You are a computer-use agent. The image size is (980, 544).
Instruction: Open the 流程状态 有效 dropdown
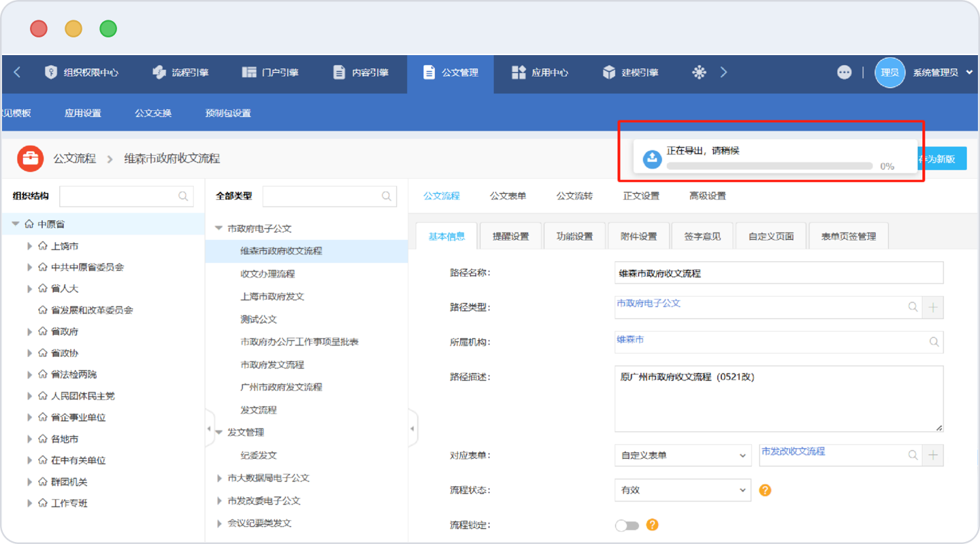tap(683, 490)
